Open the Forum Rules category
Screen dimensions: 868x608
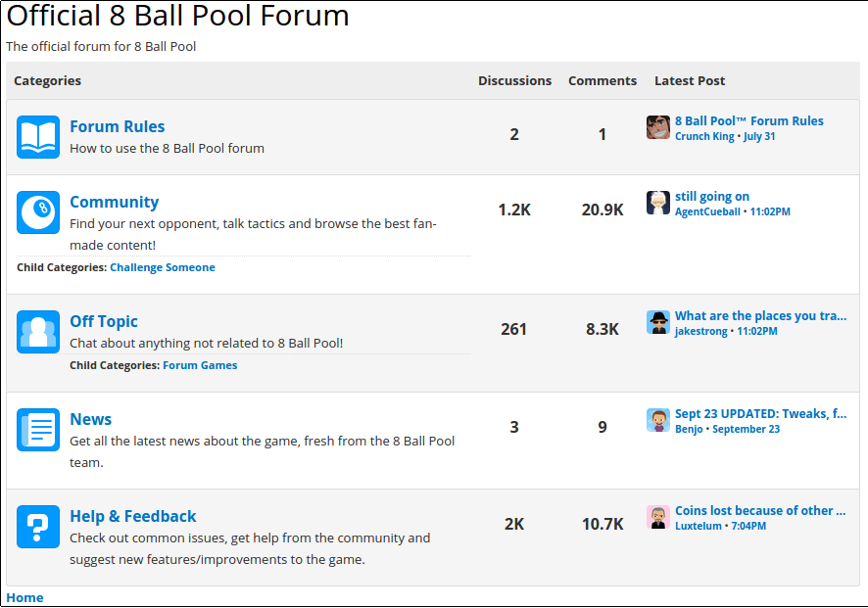tap(117, 126)
